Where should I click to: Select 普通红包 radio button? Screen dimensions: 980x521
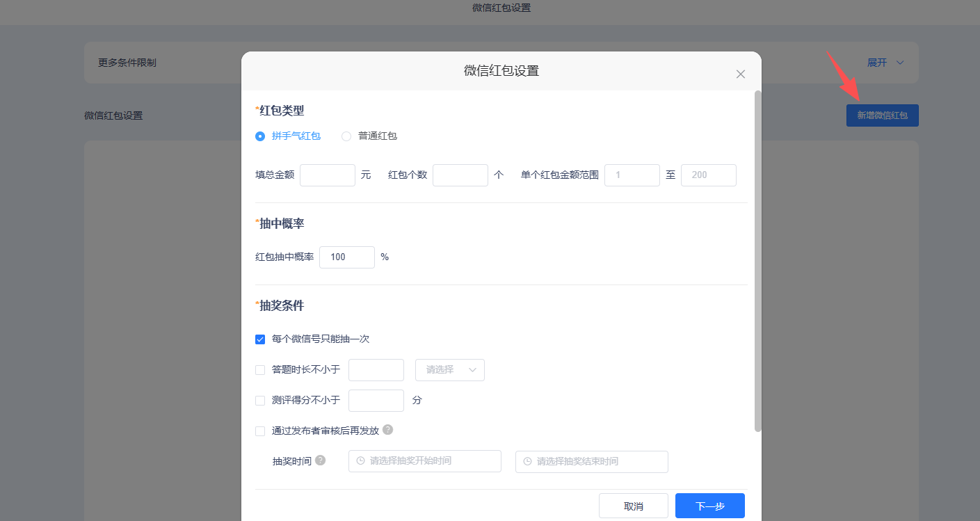[x=346, y=136]
